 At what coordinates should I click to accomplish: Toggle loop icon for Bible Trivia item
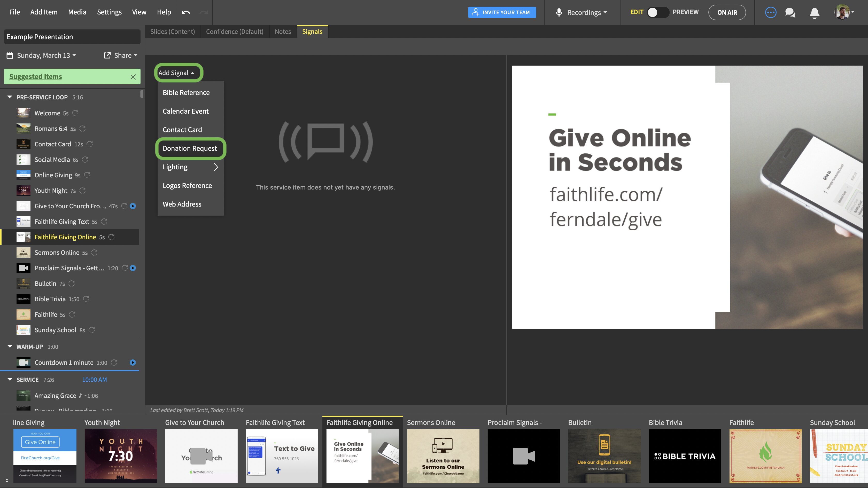(x=86, y=299)
